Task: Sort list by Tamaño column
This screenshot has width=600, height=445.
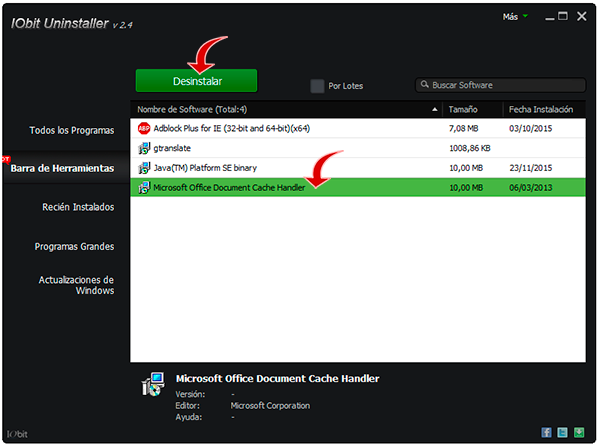Action: tap(463, 109)
